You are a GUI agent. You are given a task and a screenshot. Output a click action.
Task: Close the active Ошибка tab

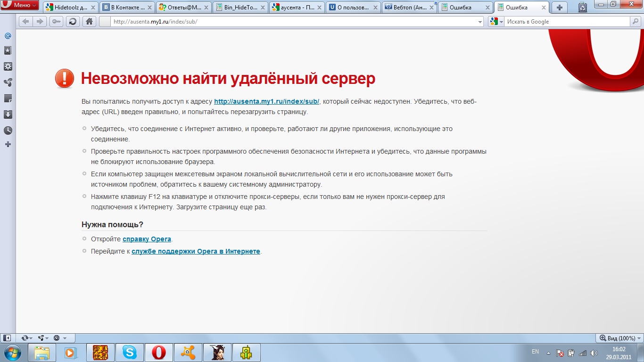(x=544, y=8)
